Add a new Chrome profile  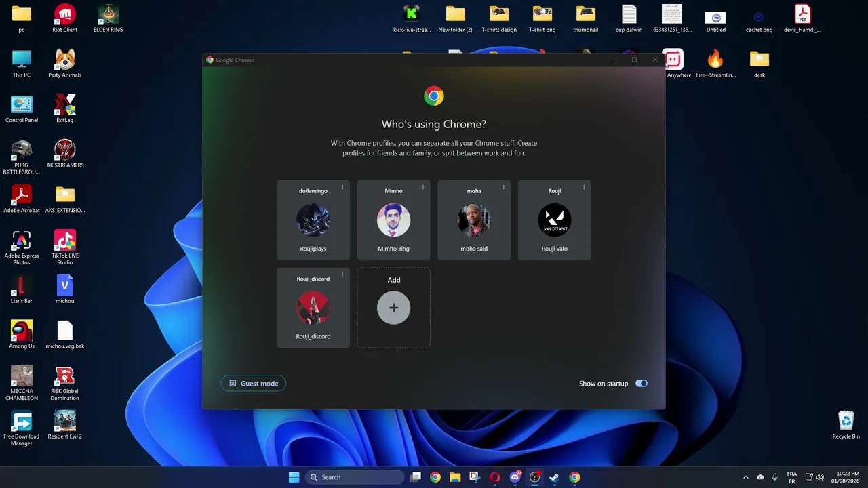(394, 308)
